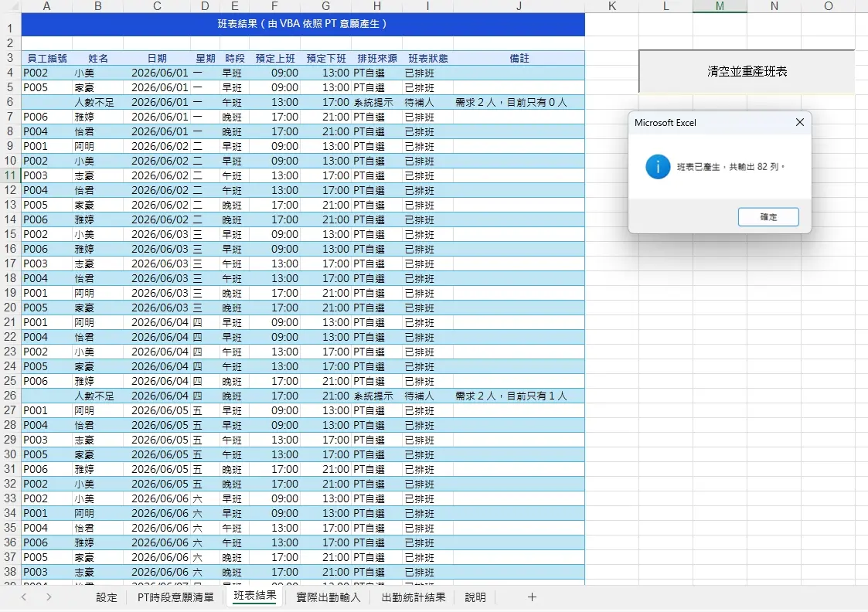Click PT自選 source cell in row 22
This screenshot has height=612, width=868.
377,337
